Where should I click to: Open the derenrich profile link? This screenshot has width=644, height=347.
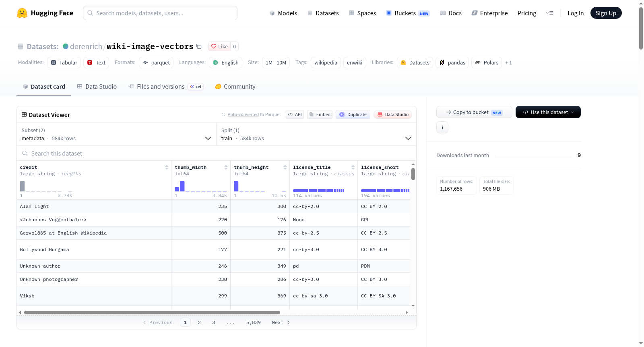(x=86, y=46)
